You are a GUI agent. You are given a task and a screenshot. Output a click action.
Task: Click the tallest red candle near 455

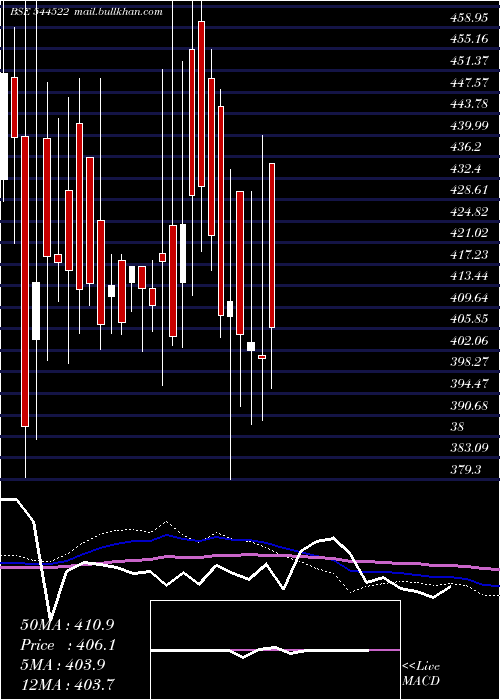(201, 104)
